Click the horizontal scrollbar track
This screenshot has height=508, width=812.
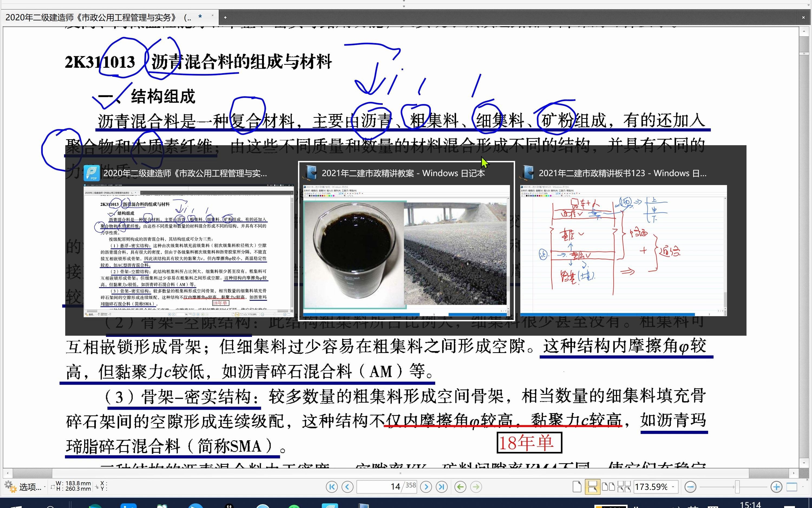coord(400,473)
